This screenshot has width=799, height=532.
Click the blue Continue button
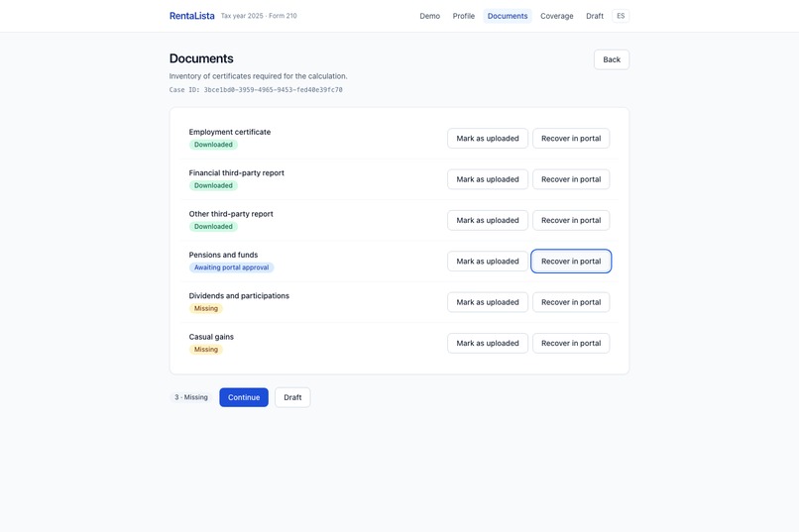[x=244, y=397]
